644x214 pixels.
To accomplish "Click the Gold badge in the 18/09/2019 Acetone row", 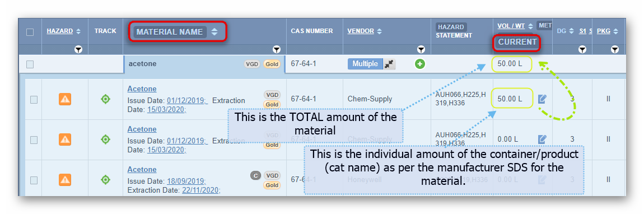I will (x=272, y=185).
